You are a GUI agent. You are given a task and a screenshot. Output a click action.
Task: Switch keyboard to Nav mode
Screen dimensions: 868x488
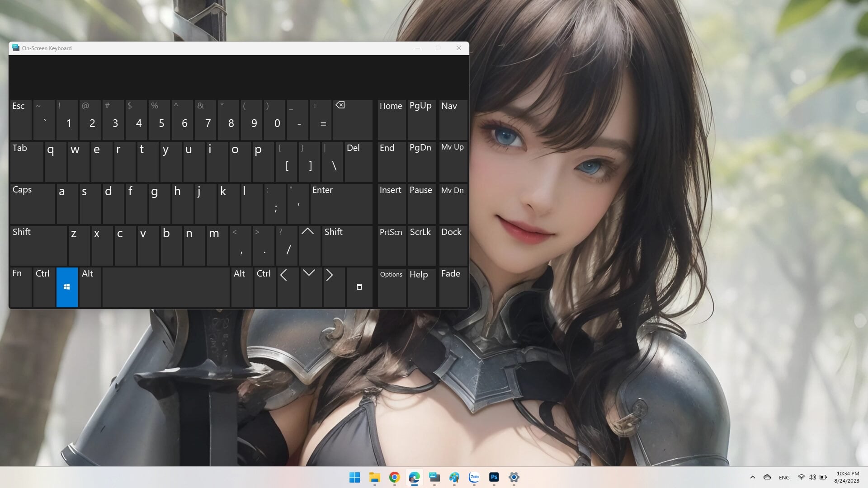[x=453, y=120]
